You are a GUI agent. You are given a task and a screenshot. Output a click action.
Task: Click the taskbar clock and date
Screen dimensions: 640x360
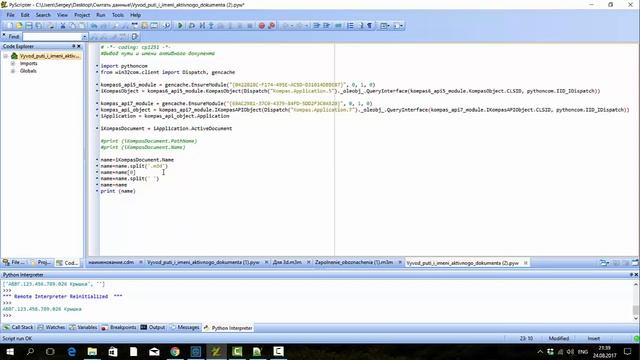click(605, 351)
